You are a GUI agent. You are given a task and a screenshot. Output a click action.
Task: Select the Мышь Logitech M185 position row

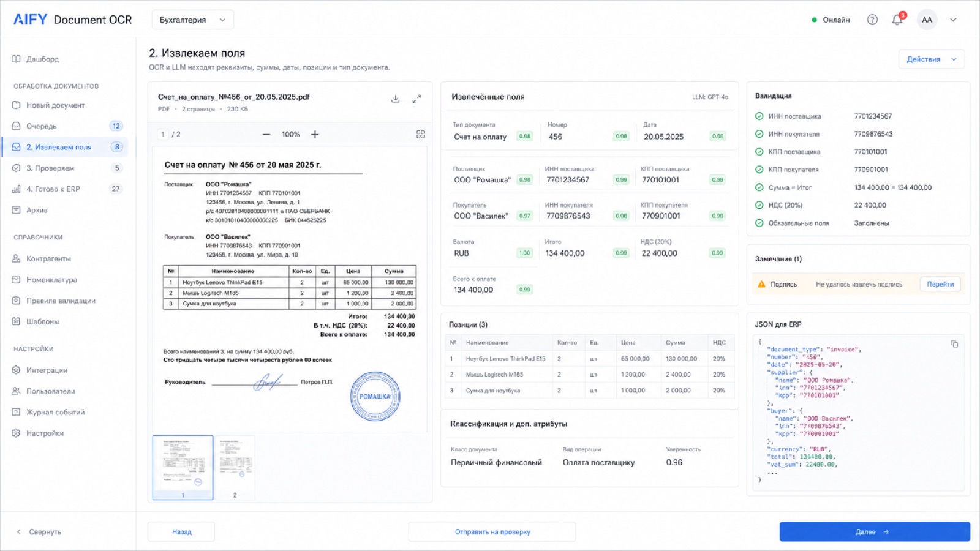coord(589,374)
